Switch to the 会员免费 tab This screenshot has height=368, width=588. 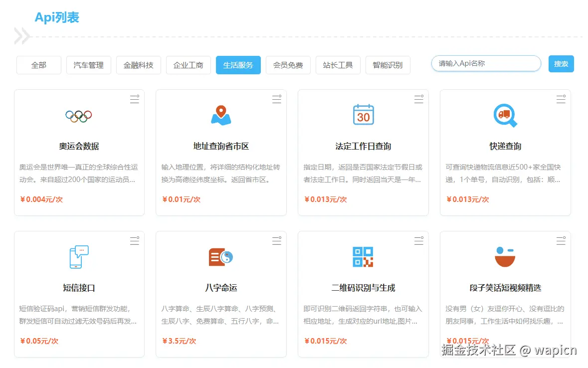(288, 65)
